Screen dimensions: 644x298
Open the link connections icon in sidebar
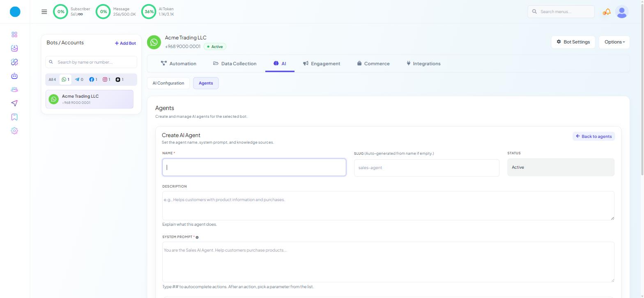coord(14,62)
